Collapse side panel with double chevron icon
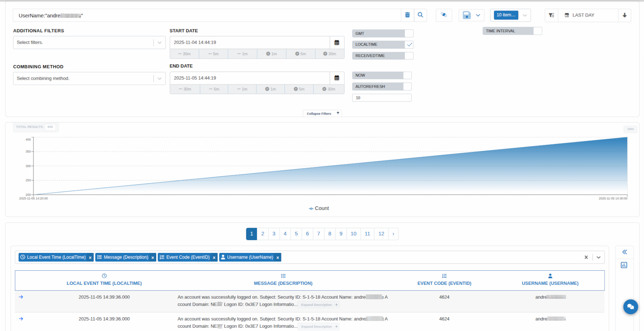The height and width of the screenshot is (331, 644). pyautogui.click(x=624, y=252)
